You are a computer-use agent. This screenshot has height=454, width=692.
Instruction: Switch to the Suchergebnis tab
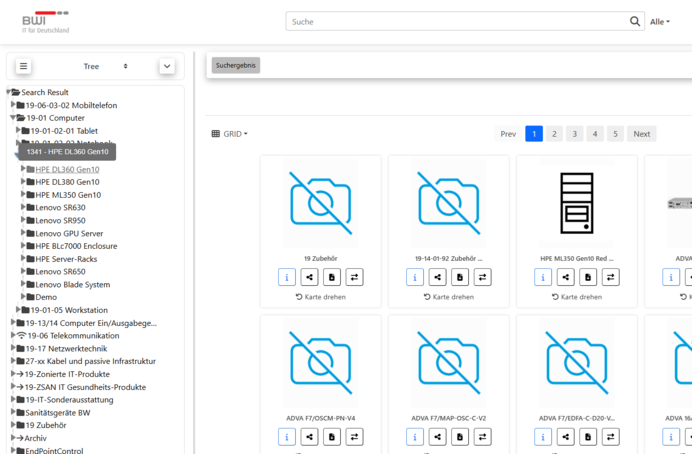236,65
